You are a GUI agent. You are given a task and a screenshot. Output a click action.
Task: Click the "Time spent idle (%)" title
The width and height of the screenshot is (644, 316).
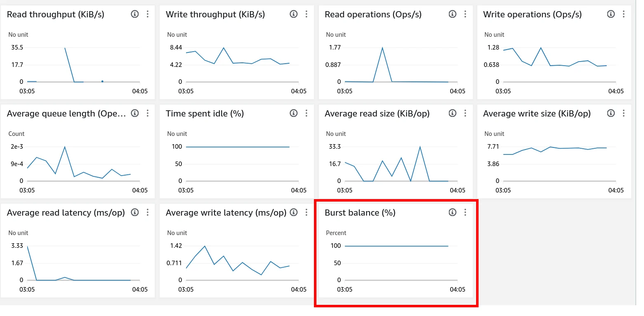click(205, 114)
